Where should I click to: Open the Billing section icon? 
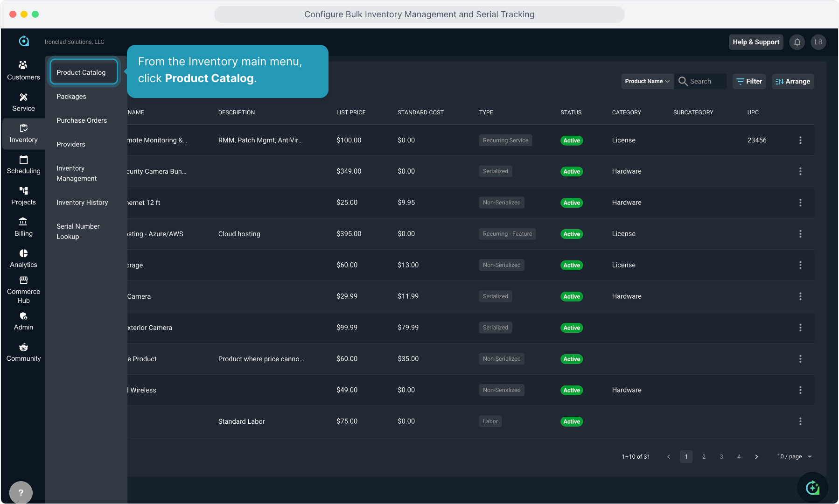pos(23,222)
